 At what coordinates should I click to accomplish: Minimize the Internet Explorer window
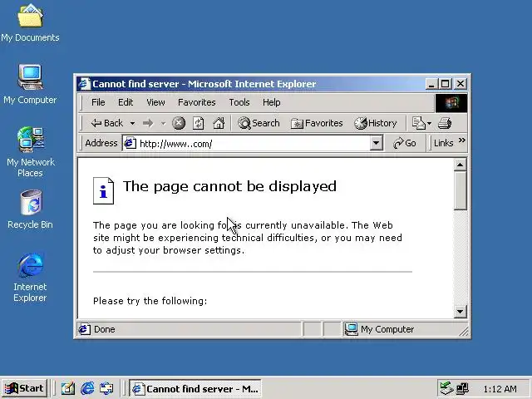tap(431, 84)
